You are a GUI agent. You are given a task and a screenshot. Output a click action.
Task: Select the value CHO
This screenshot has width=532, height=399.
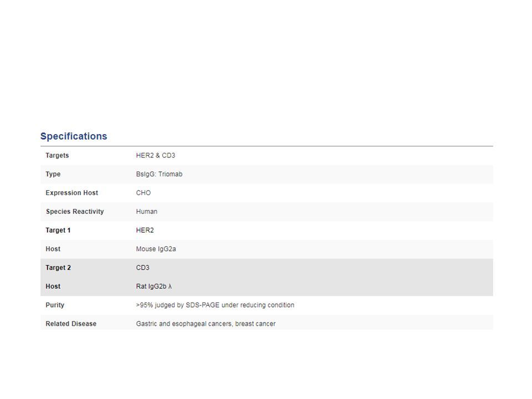tap(143, 193)
